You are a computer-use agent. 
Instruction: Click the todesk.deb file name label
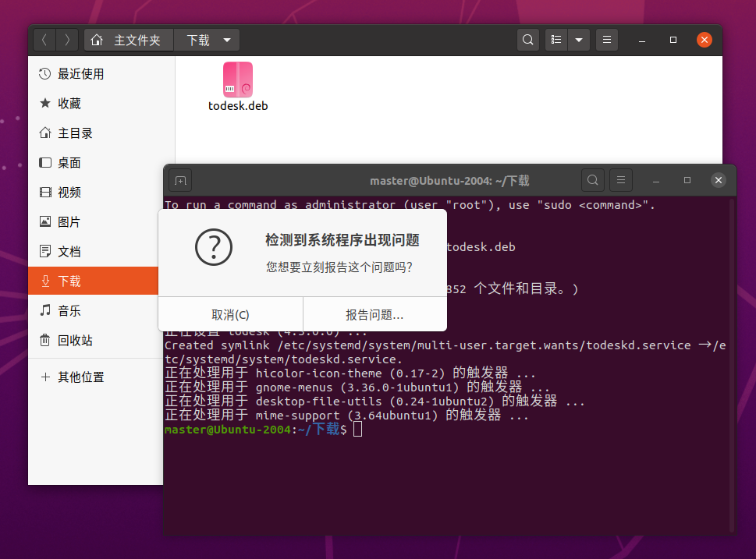click(x=238, y=106)
